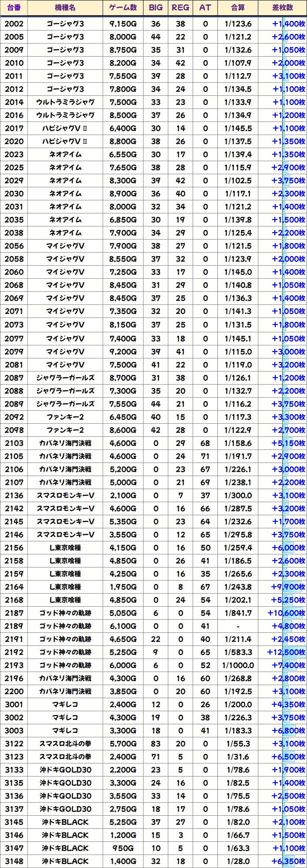The image size is (307, 868).
Task: Click カバネリ海門決戦 in row 2105
Action: pyautogui.click(x=65, y=456)
